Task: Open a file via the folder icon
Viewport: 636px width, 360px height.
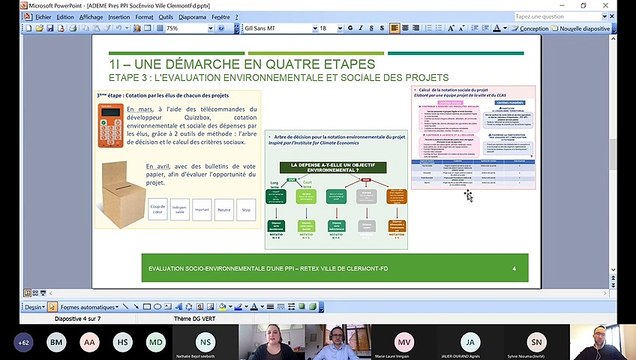Action: coord(39,28)
